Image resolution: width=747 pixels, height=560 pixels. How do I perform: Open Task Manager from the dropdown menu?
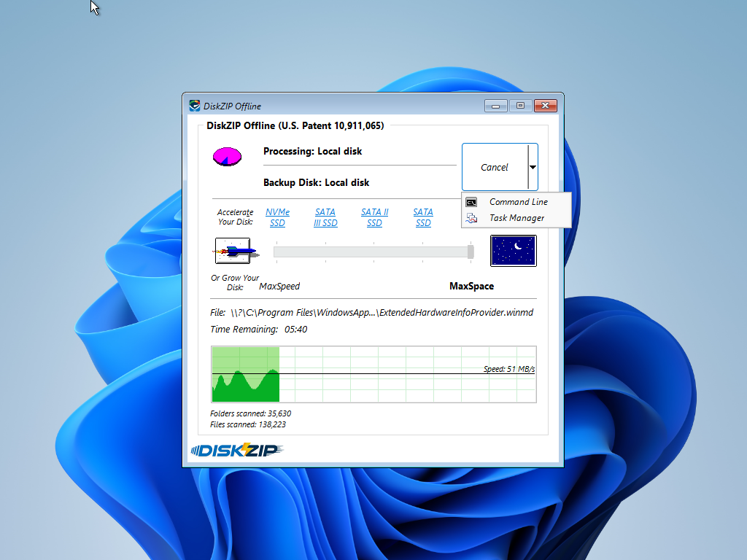coord(516,218)
